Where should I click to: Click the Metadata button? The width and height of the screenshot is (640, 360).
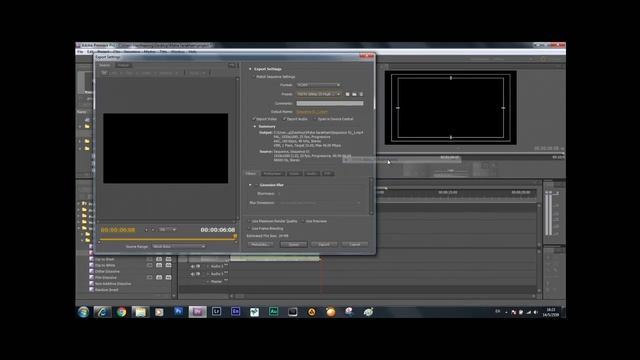pyautogui.click(x=260, y=244)
